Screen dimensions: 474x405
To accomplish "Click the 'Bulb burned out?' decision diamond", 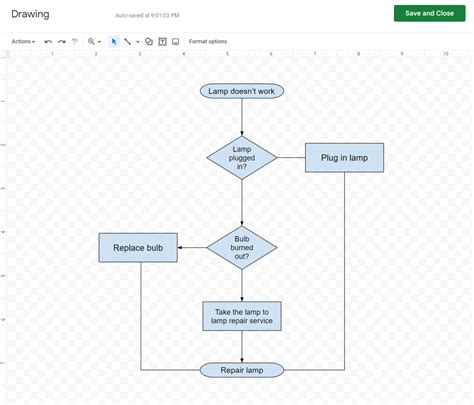I will (242, 248).
